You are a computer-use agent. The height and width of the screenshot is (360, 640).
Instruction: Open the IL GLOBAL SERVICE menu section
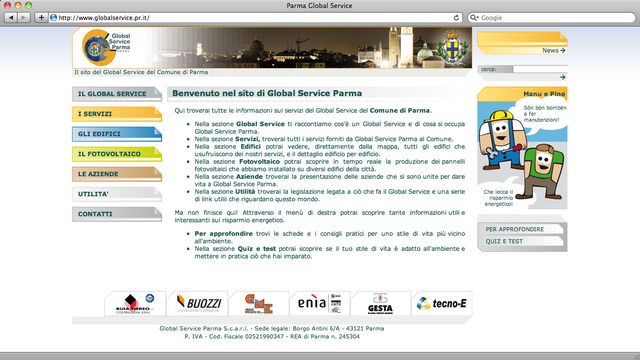pos(117,94)
